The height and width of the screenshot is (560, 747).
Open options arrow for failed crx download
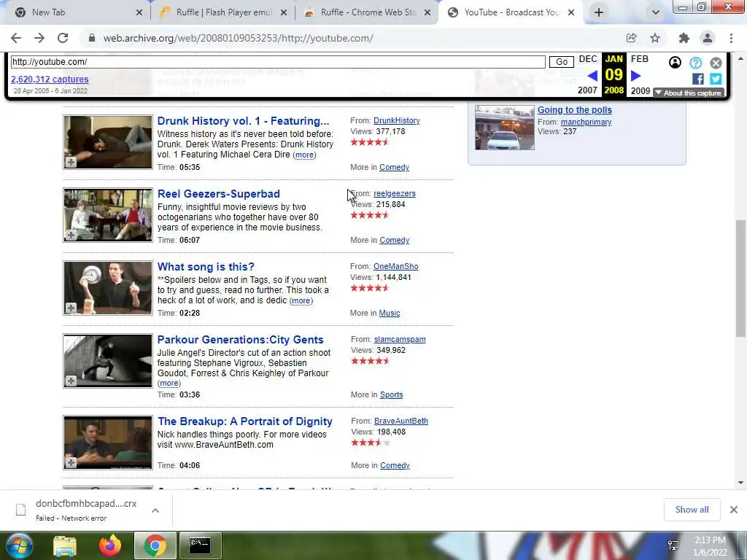click(x=155, y=510)
